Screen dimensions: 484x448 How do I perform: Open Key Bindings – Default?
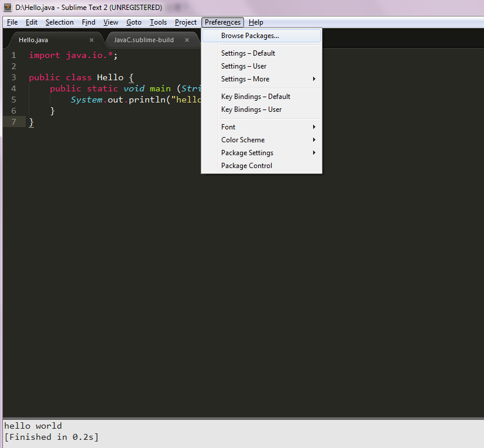[262, 97]
